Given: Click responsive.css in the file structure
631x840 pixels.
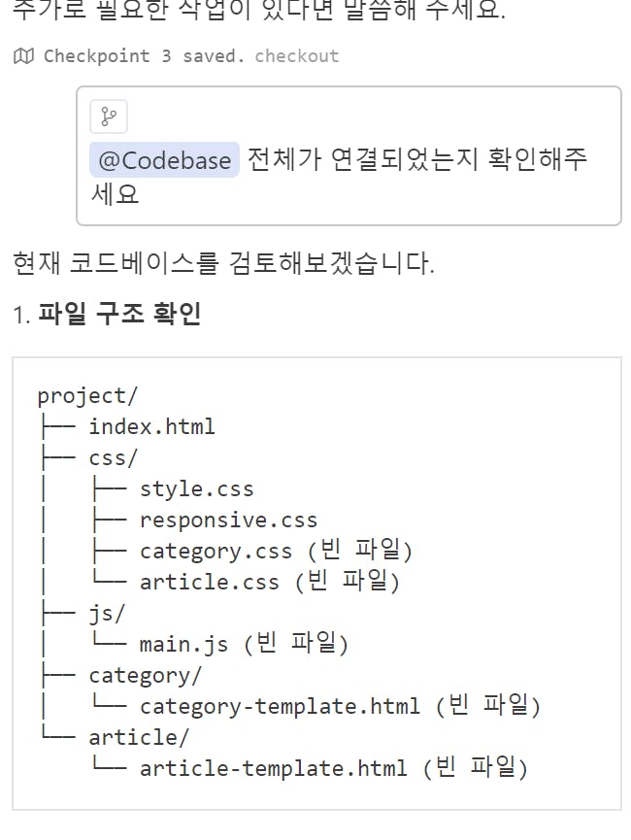Looking at the screenshot, I should click(228, 520).
